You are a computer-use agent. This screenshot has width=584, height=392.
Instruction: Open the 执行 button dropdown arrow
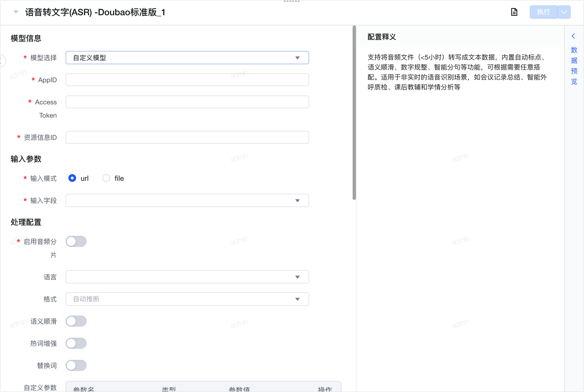[564, 12]
